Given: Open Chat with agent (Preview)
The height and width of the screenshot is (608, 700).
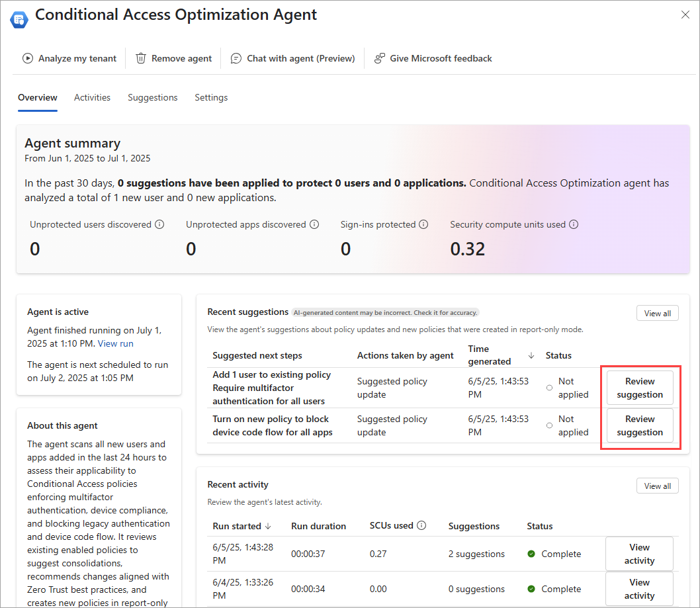Looking at the screenshot, I should [x=292, y=58].
